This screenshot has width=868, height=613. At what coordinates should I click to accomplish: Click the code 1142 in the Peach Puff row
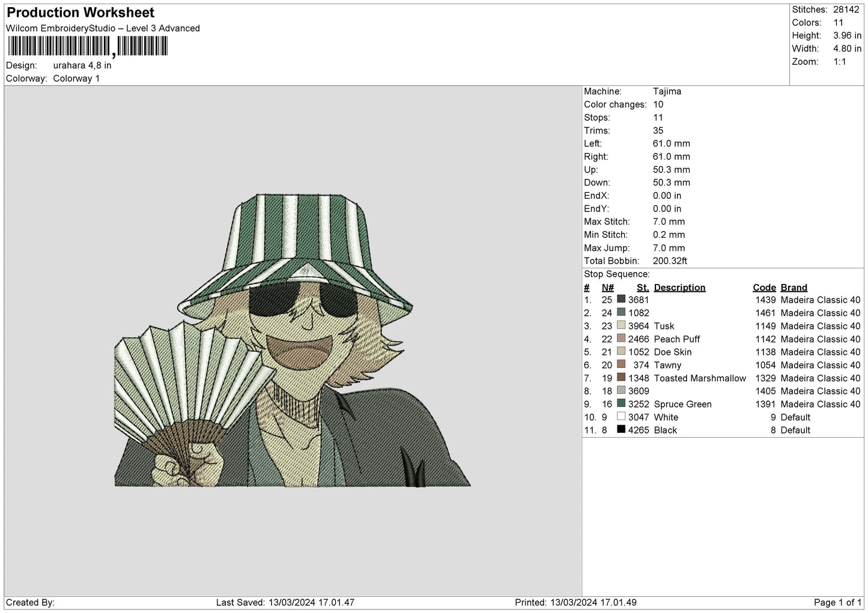(765, 339)
